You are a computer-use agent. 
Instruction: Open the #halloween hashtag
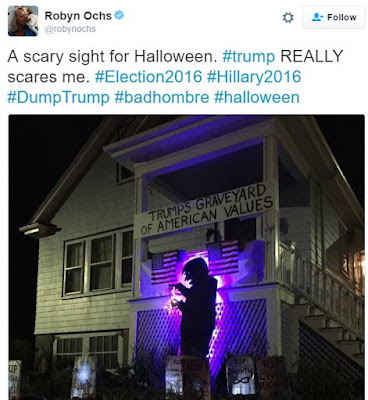(x=257, y=97)
